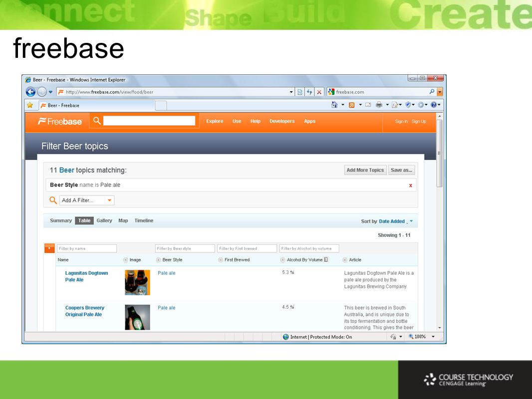Screen dimensions: 532x399
Task: Open the 100% zoom level dropdown
Action: [x=433, y=337]
